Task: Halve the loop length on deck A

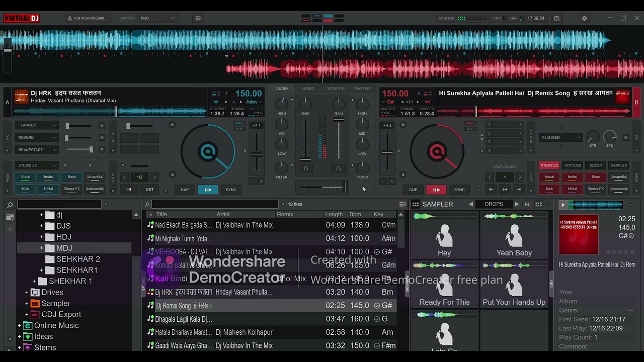Action: click(125, 177)
